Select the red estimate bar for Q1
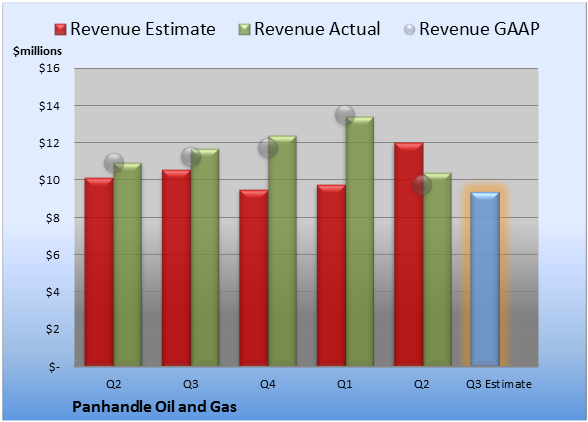588x422 pixels. pyautogui.click(x=331, y=275)
